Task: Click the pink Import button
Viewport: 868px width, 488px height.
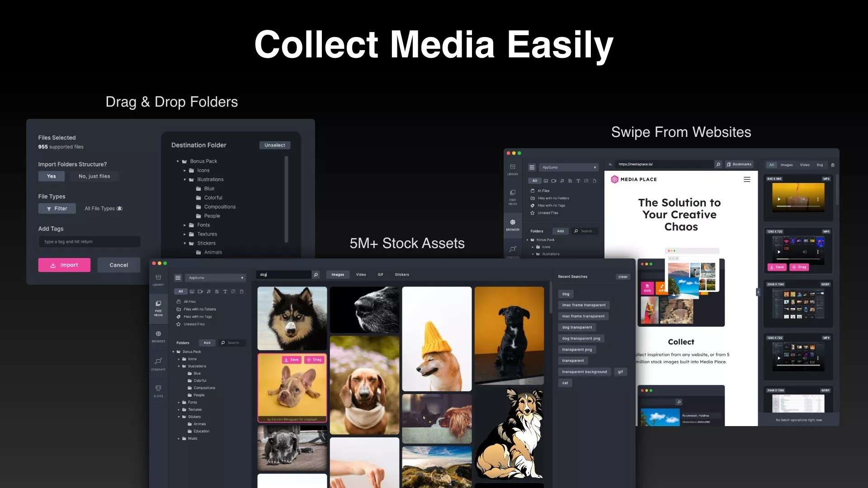Action: 64,265
